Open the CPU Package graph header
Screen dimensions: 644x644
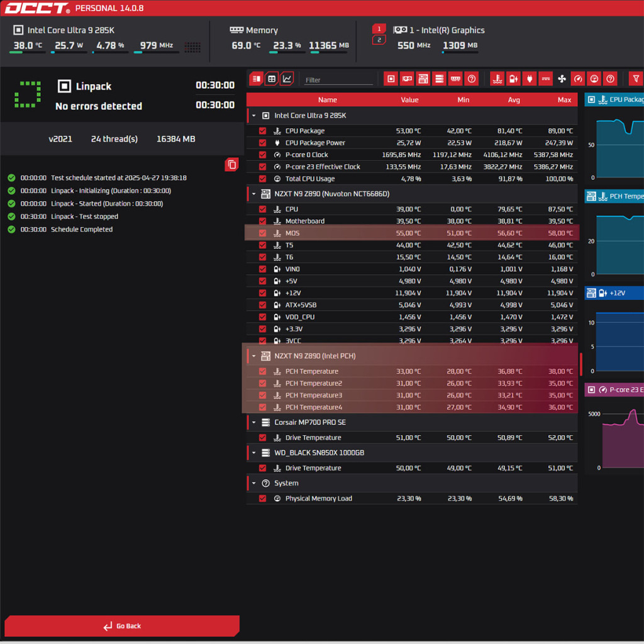(x=614, y=99)
